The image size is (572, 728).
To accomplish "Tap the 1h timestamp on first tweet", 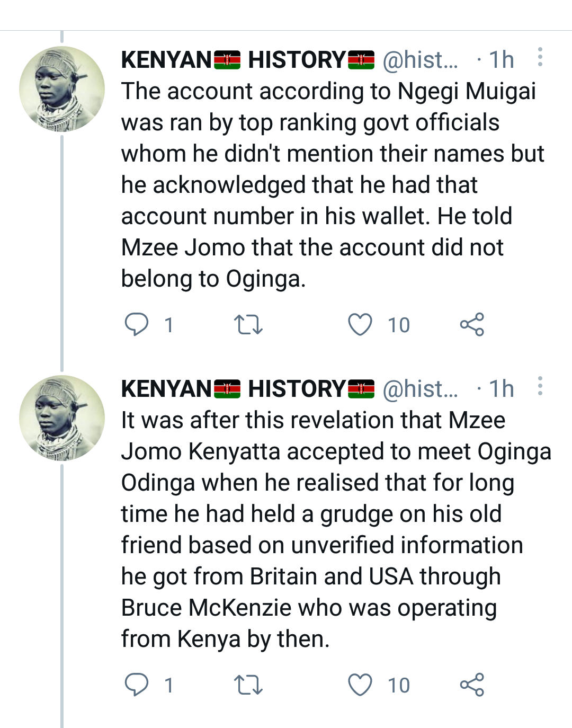I will 501,60.
